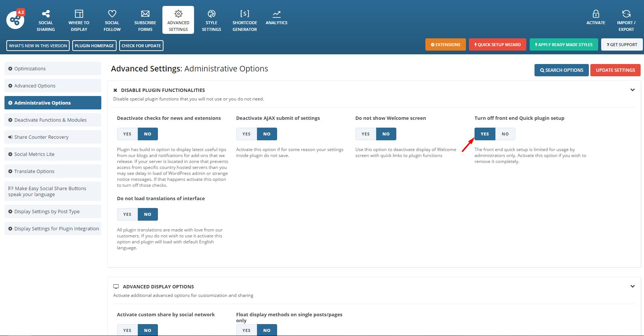Viewport: 644px width, 336px height.
Task: Click the Where to Display layout icon
Action: 79,14
